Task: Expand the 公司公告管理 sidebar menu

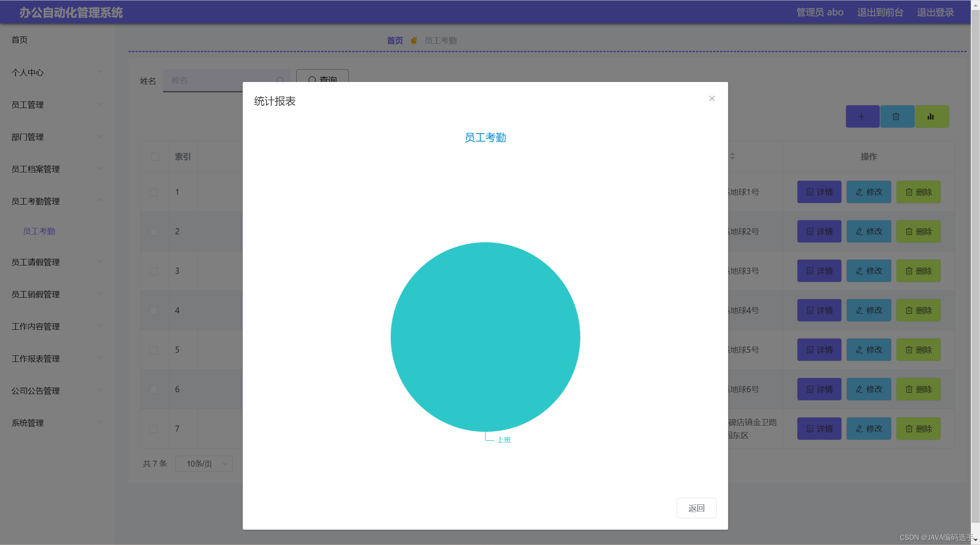Action: (x=57, y=391)
